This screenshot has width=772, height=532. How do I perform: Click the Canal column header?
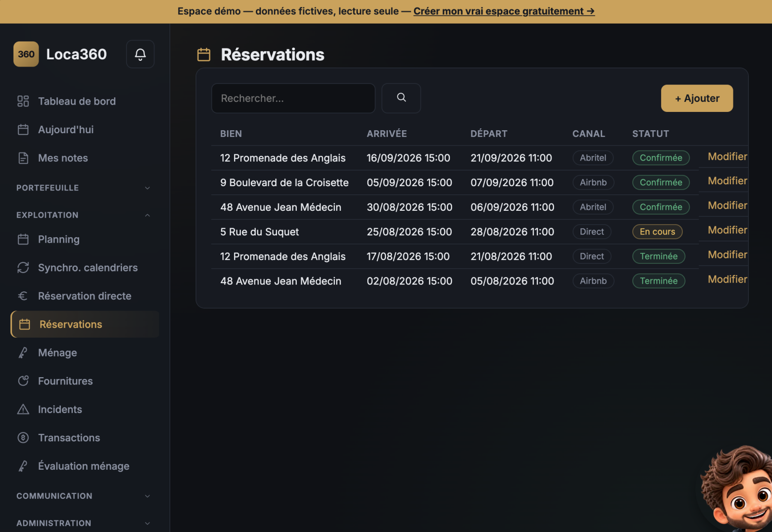point(589,134)
